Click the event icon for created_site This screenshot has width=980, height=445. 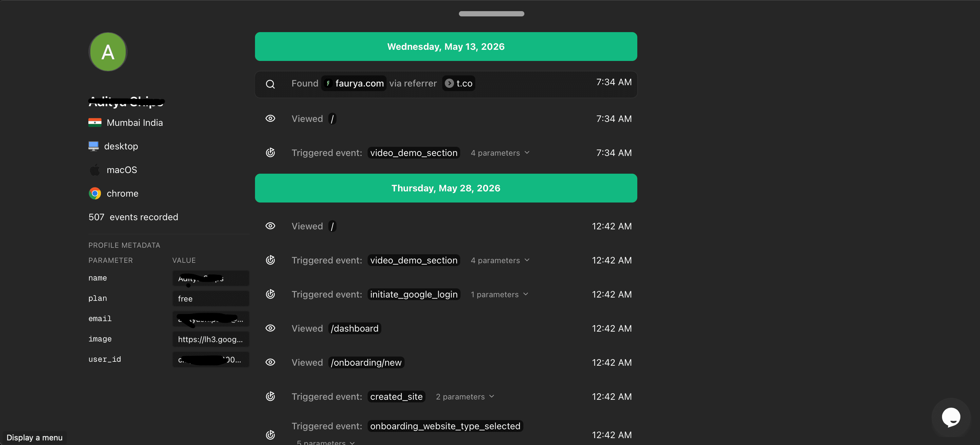point(270,396)
